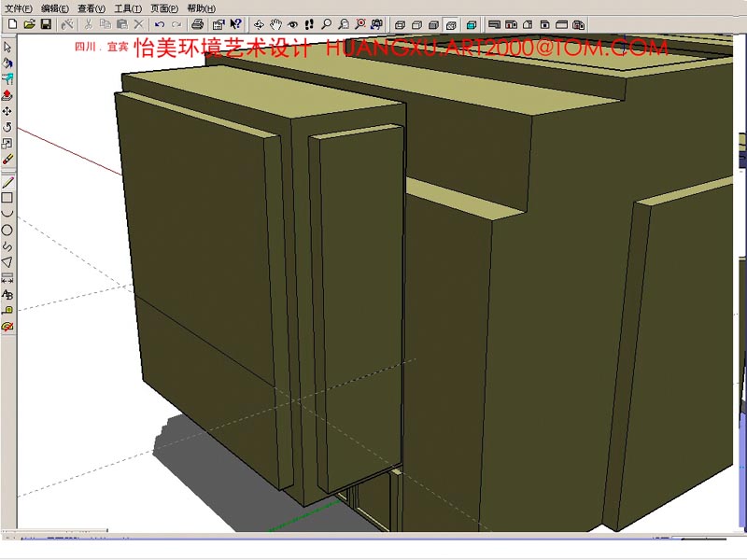Choose the Circle drawing tool
Image resolution: width=747 pixels, height=560 pixels.
7,230
